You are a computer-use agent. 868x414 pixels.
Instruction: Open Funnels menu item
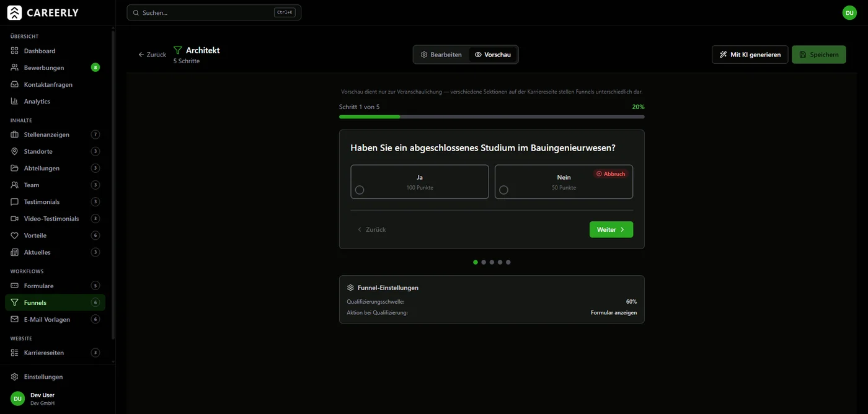pos(55,302)
